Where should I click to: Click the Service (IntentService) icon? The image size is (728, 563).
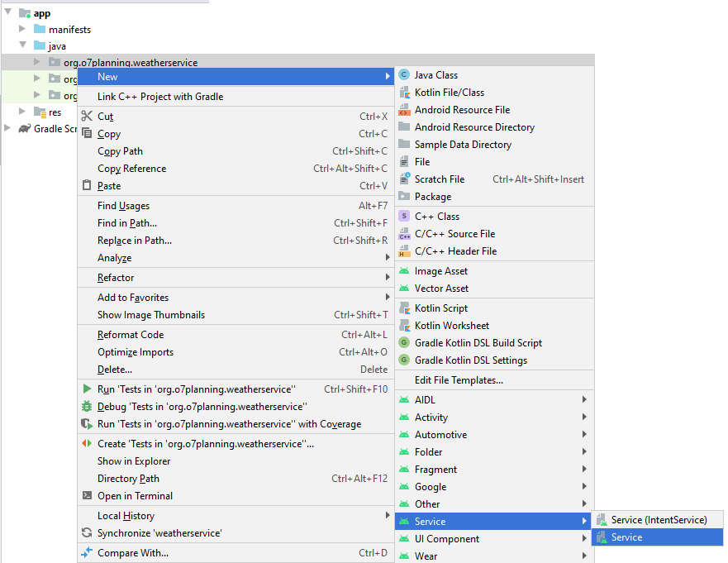[x=602, y=519]
